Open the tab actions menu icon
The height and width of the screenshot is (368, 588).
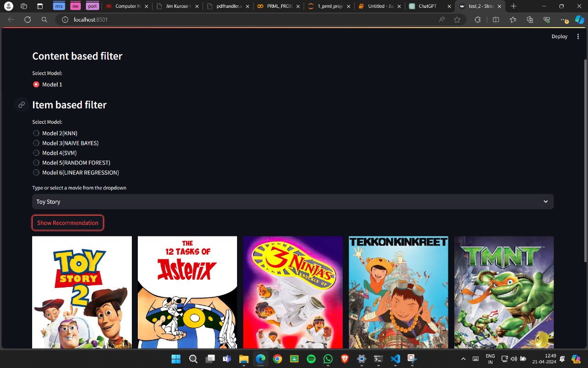(x=40, y=6)
